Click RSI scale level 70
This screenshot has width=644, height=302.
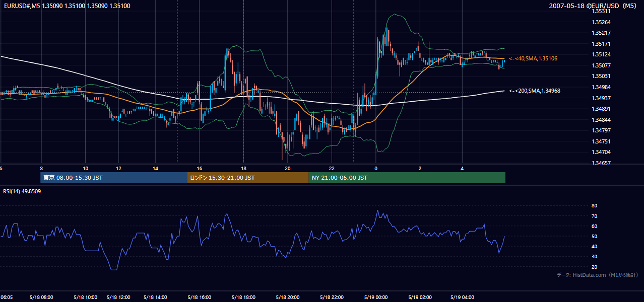594,216
